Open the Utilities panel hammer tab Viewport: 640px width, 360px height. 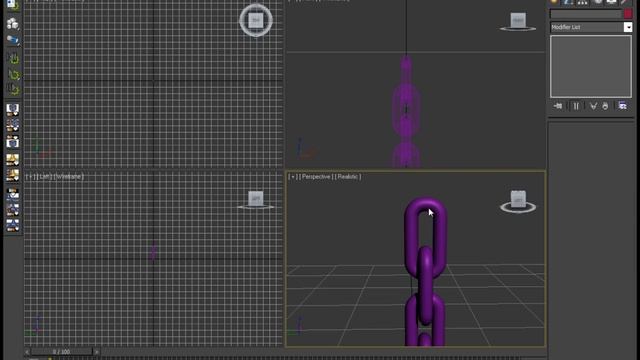click(624, 2)
